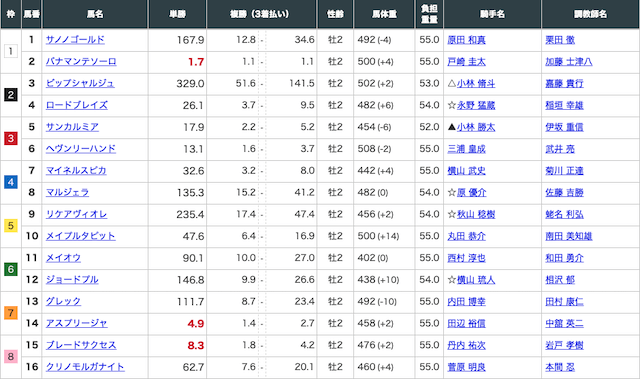Open jockey link 三浦 皇成

tap(466, 149)
